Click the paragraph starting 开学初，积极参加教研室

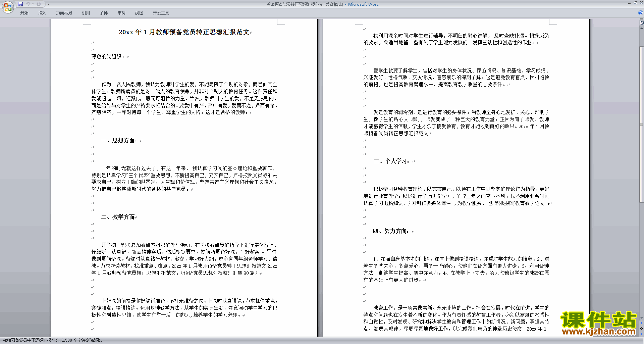coord(184,259)
